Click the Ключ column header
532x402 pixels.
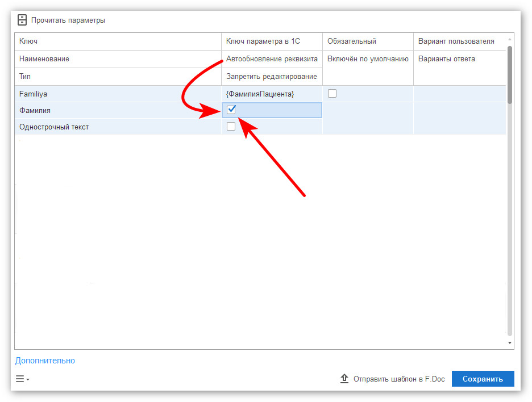pyautogui.click(x=118, y=41)
